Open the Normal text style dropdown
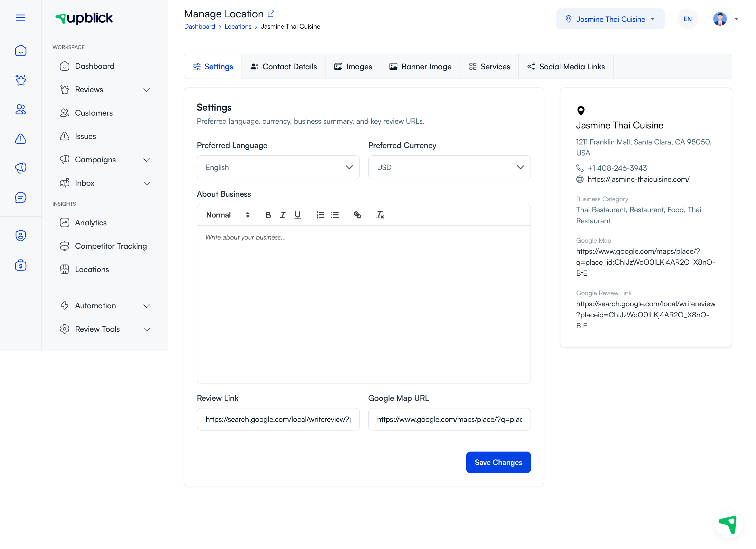This screenshot has width=756, height=549. click(x=228, y=215)
